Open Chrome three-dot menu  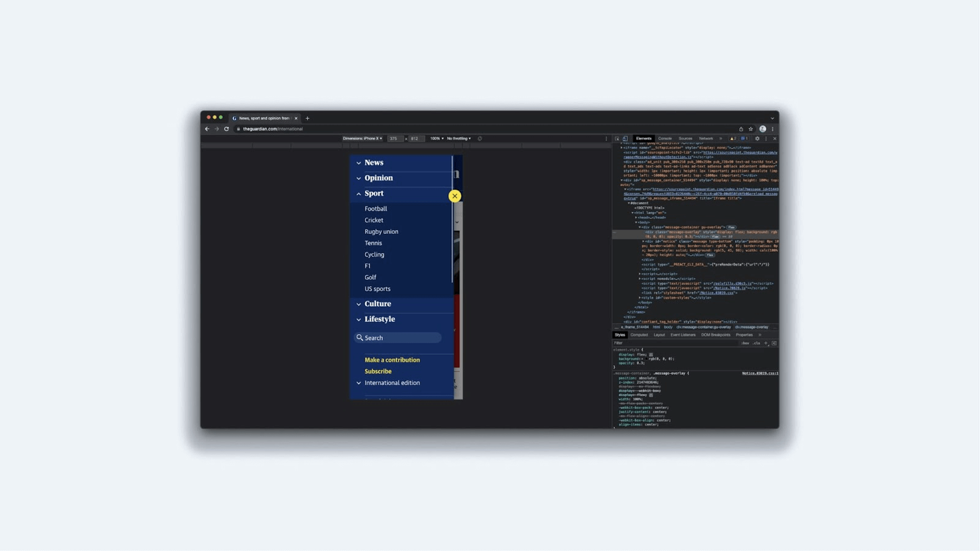click(x=772, y=129)
